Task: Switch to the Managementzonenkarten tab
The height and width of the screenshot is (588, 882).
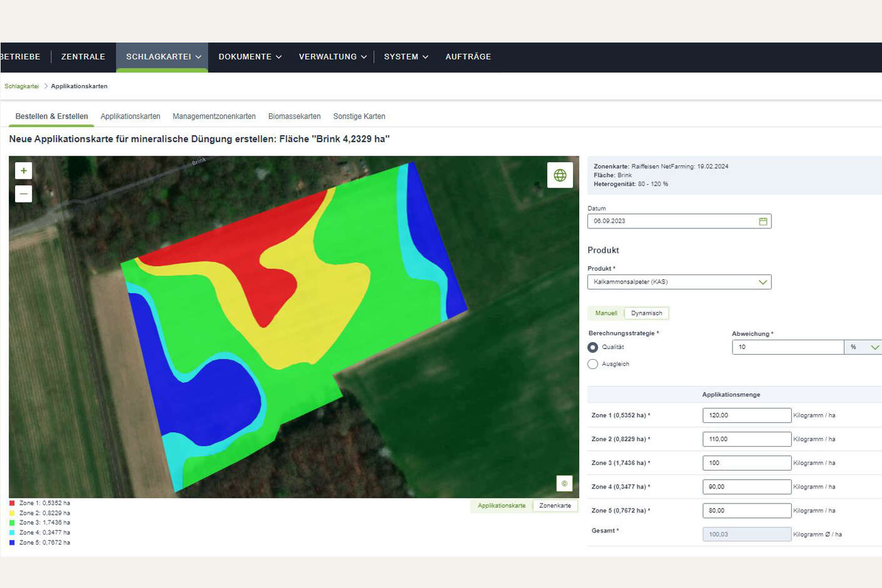Action: click(214, 116)
